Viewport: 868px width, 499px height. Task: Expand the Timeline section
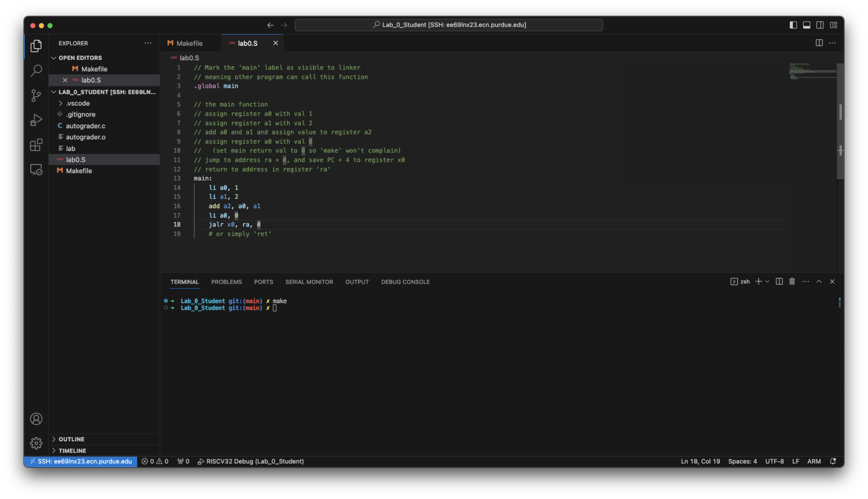coord(104,450)
